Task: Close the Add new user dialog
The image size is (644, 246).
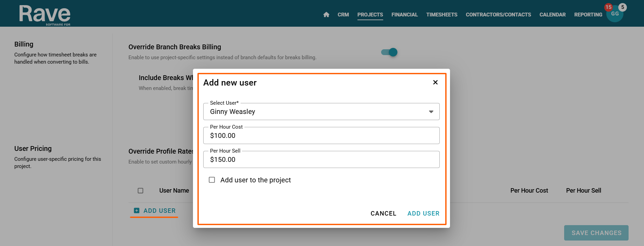Action: click(435, 82)
